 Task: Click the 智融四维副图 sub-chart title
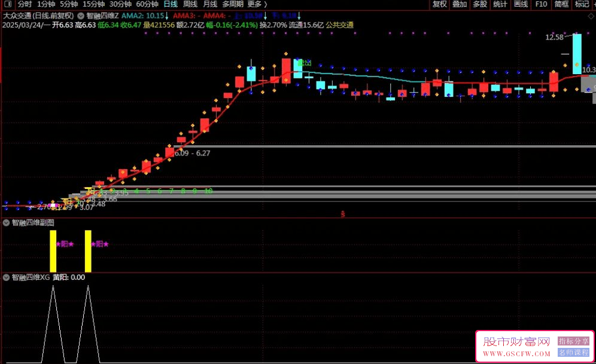tap(33, 223)
